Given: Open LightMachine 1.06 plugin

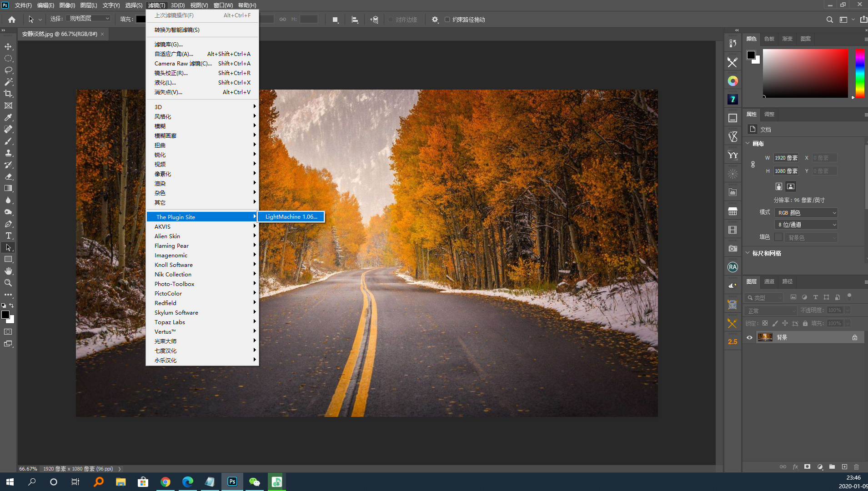Looking at the screenshot, I should pyautogui.click(x=291, y=217).
